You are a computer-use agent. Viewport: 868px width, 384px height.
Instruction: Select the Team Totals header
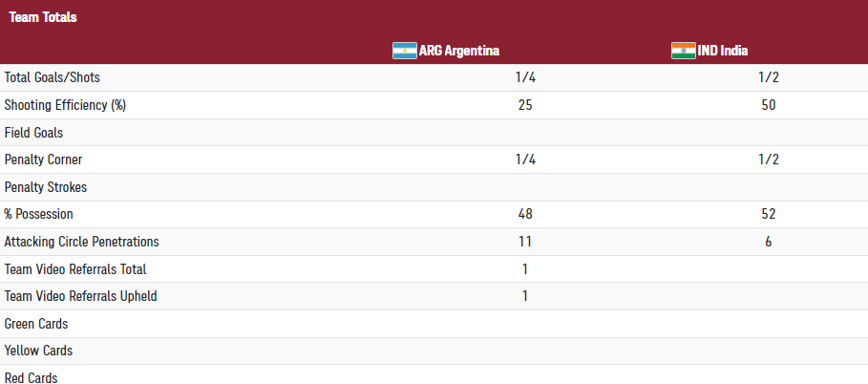tap(43, 17)
